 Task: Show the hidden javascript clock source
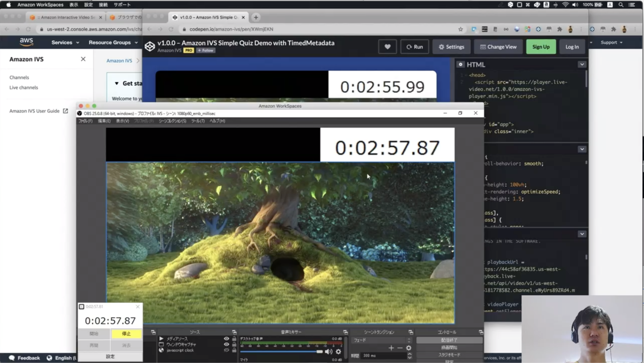coord(226,350)
